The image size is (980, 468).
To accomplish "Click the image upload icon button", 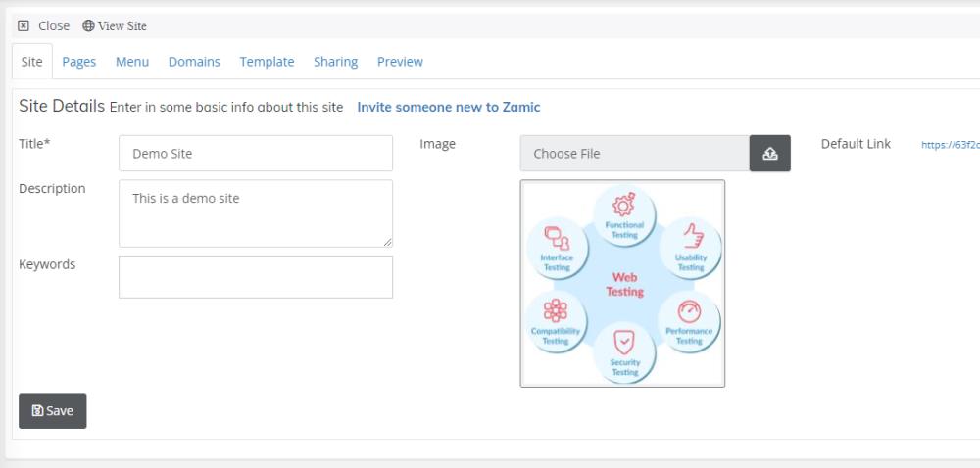I will [769, 154].
